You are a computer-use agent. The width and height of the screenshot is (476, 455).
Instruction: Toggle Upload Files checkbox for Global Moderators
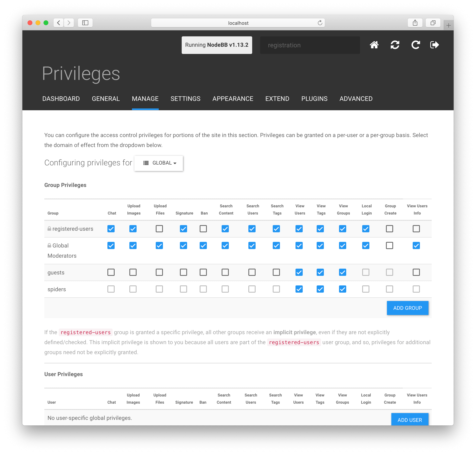coord(159,246)
